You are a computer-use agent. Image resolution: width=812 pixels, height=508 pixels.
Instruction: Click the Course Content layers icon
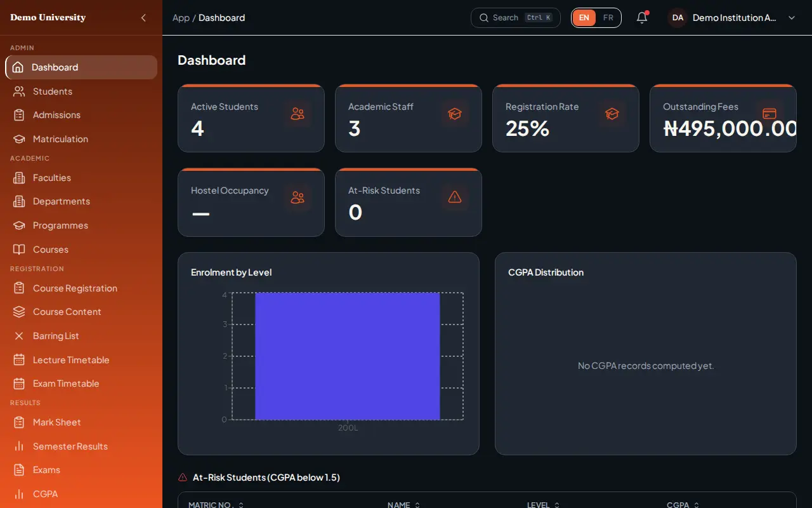(19, 312)
